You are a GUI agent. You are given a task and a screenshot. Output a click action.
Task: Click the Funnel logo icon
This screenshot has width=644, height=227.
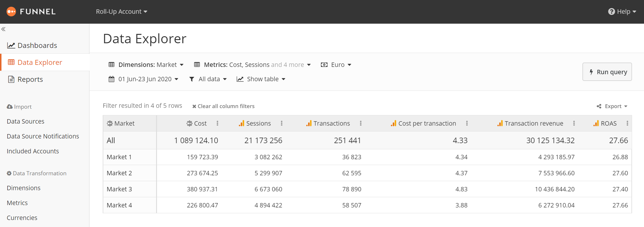(11, 12)
